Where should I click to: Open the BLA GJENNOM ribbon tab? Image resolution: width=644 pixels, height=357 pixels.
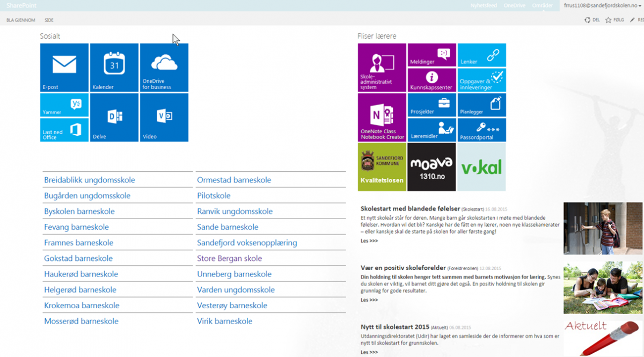(x=21, y=20)
